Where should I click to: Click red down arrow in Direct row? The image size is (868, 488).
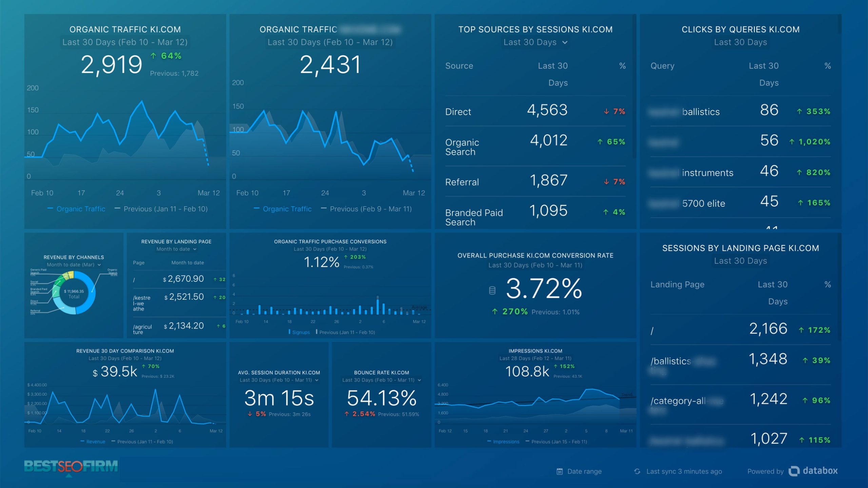coord(606,111)
